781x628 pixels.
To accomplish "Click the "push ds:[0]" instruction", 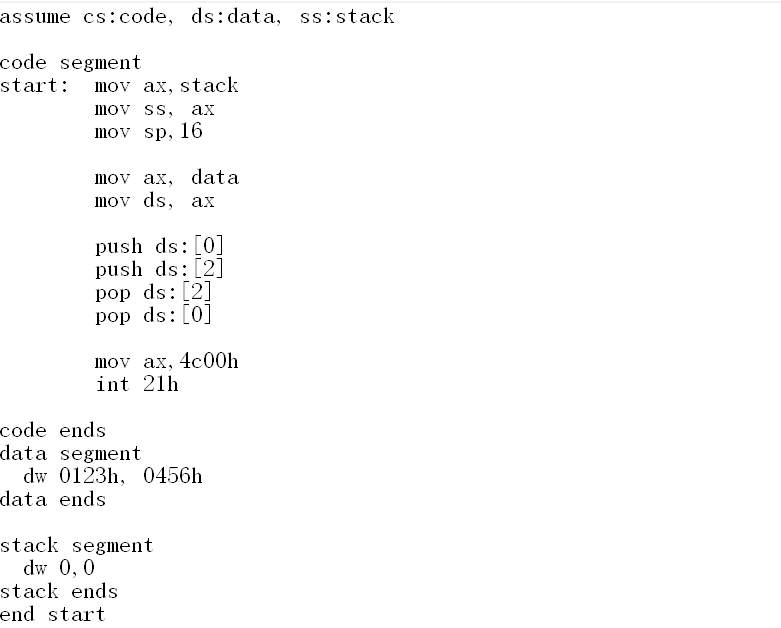I will 160,246.
